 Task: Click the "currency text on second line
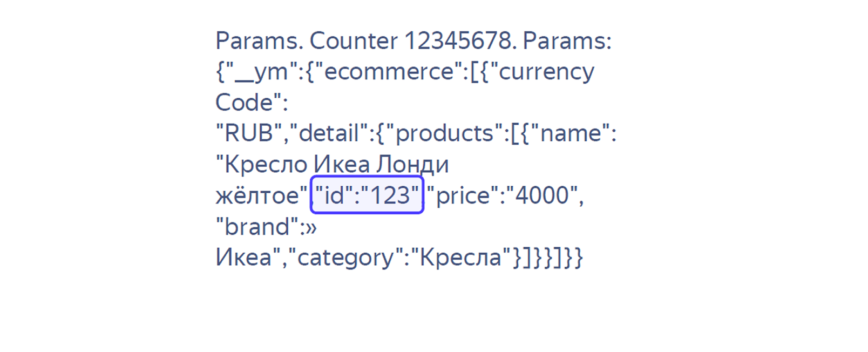click(542, 71)
